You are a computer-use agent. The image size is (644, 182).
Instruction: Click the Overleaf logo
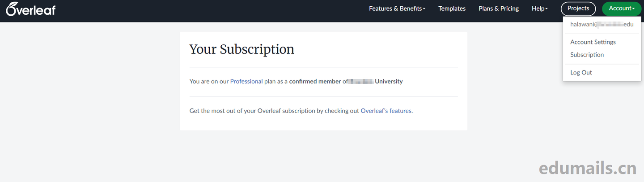point(31,9)
